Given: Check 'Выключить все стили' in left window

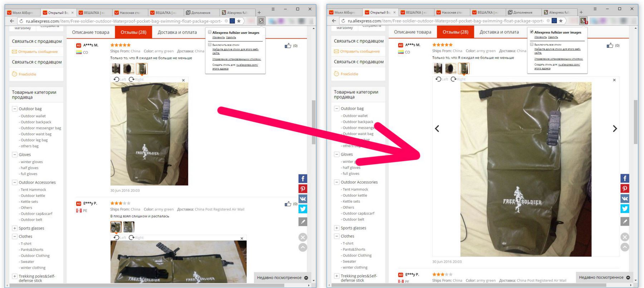Looking at the screenshot, I should 210,45.
